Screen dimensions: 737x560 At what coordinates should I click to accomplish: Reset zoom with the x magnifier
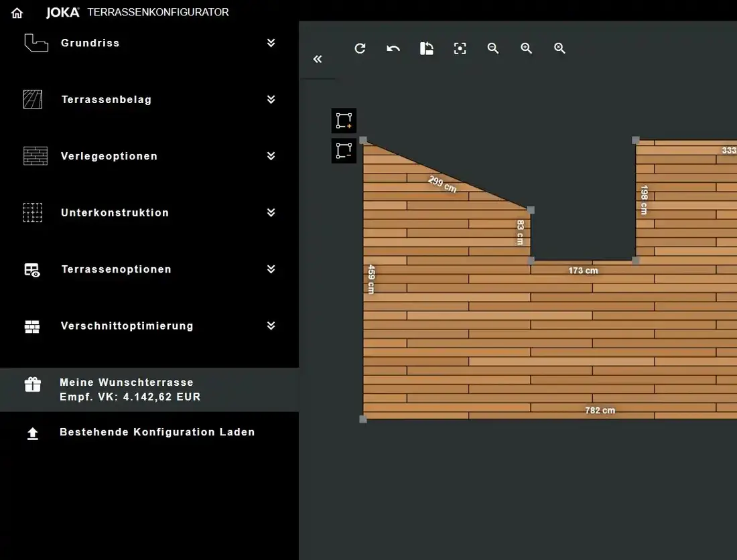560,48
